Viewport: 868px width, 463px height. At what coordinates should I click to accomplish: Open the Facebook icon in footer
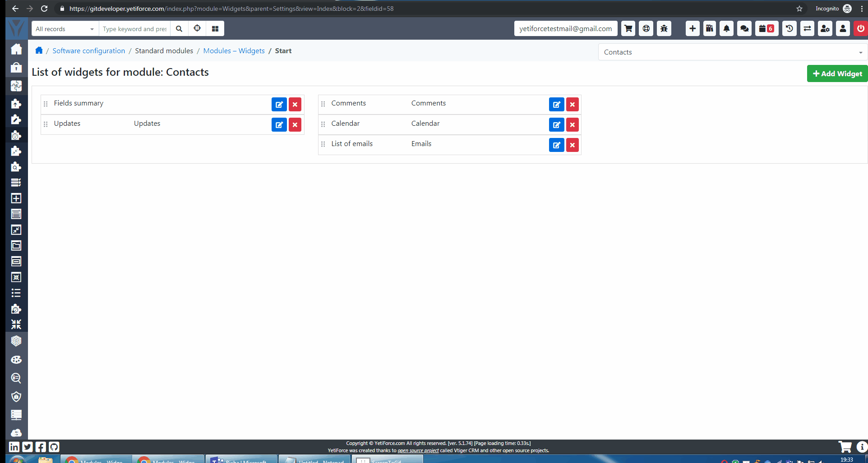pos(41,447)
